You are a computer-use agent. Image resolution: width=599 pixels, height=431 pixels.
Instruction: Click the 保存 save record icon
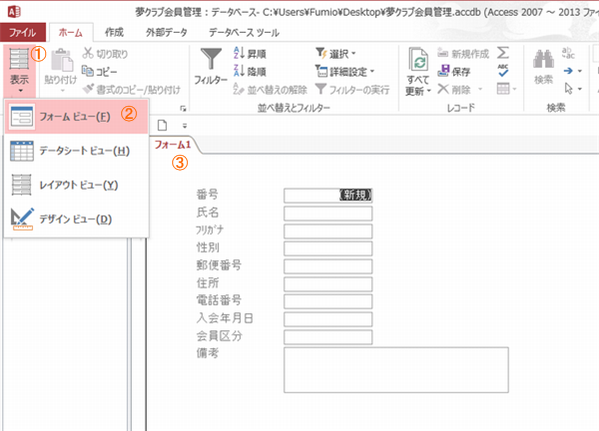coord(444,71)
